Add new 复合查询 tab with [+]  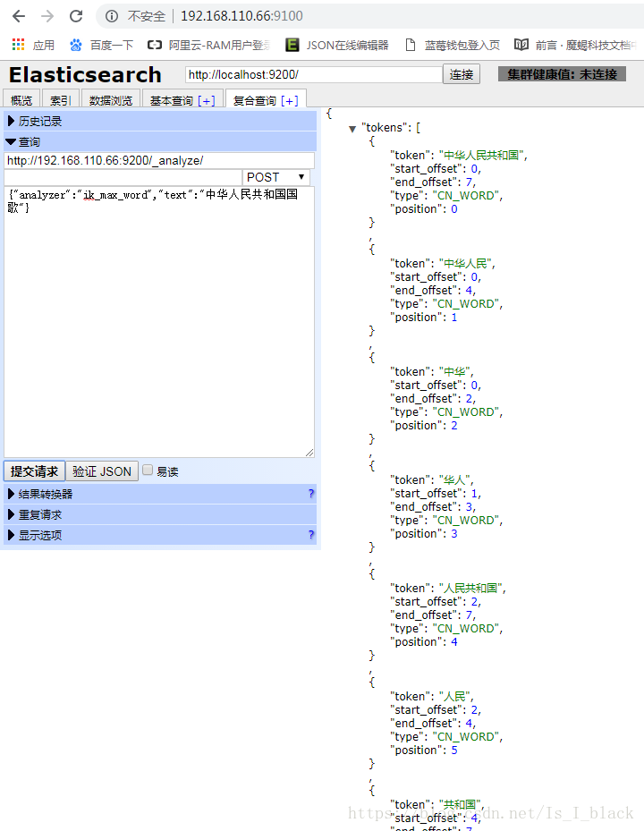[x=290, y=101]
